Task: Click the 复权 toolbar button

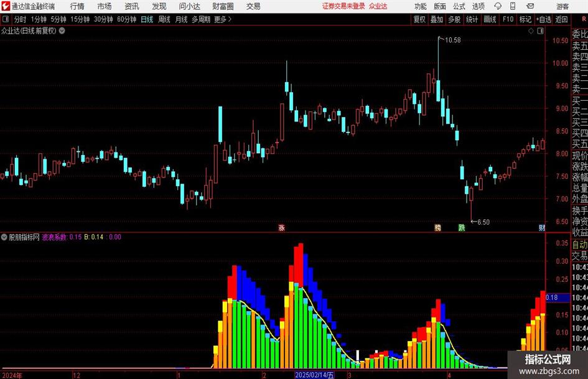Action: 419,19
